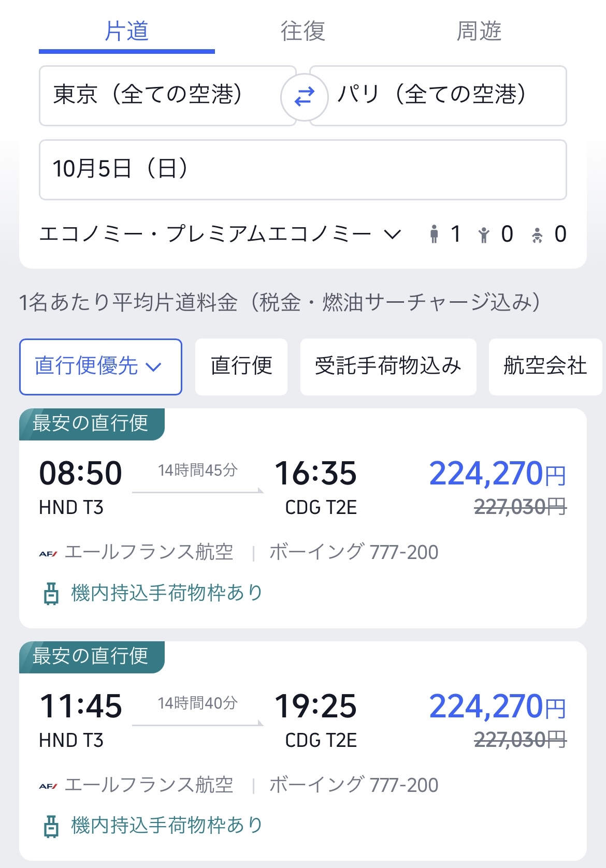Tap carry-on luggage icon on 11:45 flight
Image resolution: width=606 pixels, height=868 pixels.
point(51,826)
